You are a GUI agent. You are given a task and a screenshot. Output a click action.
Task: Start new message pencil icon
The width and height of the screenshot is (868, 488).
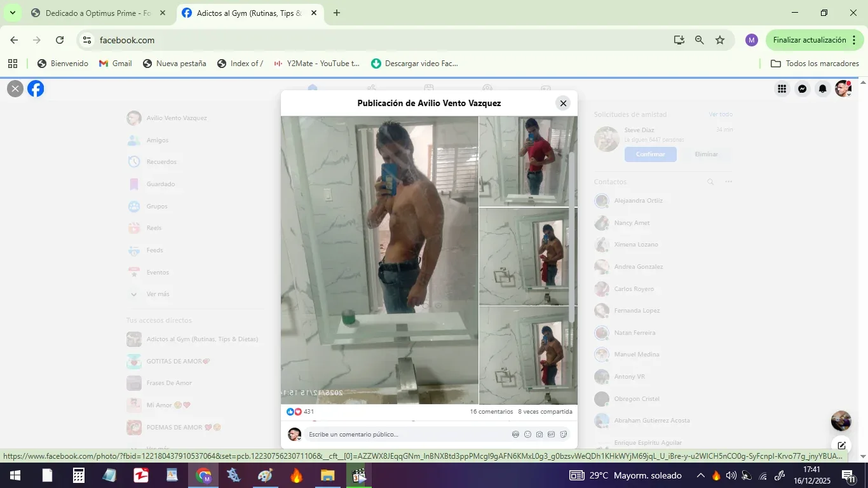coord(841,446)
